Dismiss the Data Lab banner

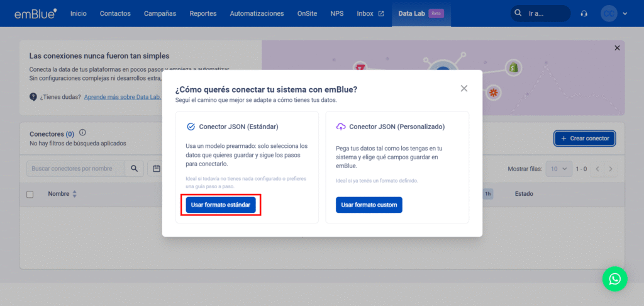click(x=617, y=48)
